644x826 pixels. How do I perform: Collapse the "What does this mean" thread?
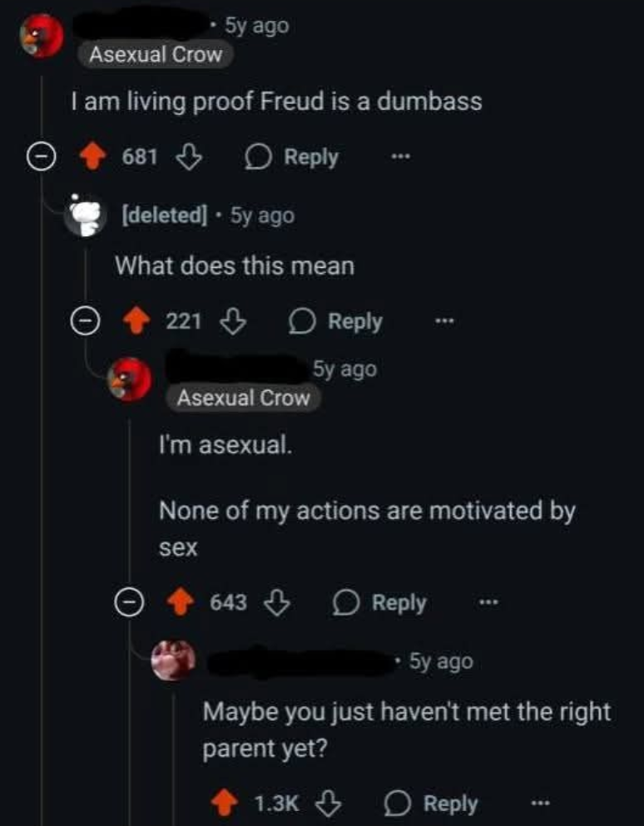pos(83,321)
